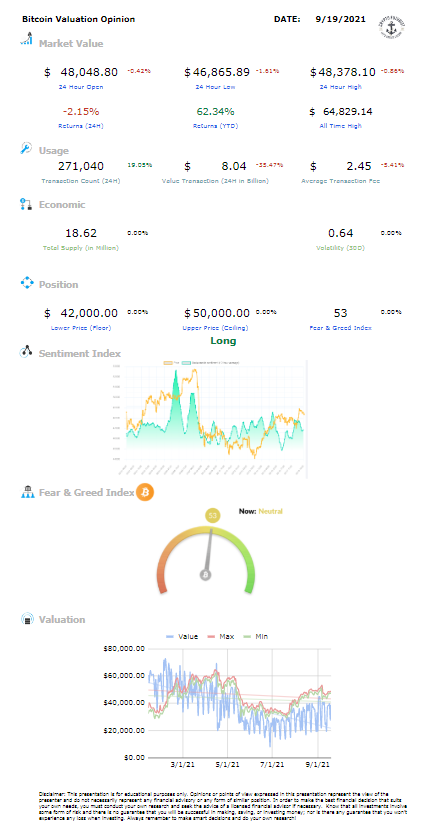Click the 53 marker on the gauge
Image resolution: width=437 pixels, height=838 pixels.
click(x=213, y=516)
